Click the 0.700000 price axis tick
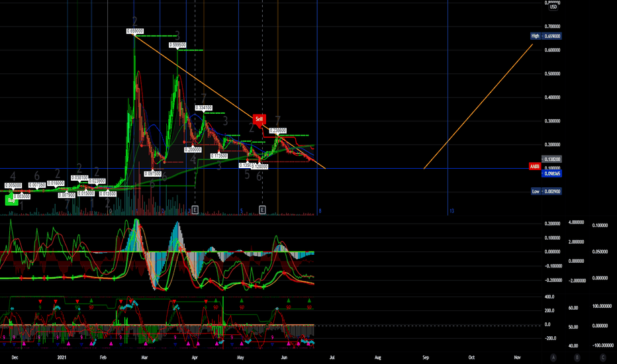 coord(552,26)
